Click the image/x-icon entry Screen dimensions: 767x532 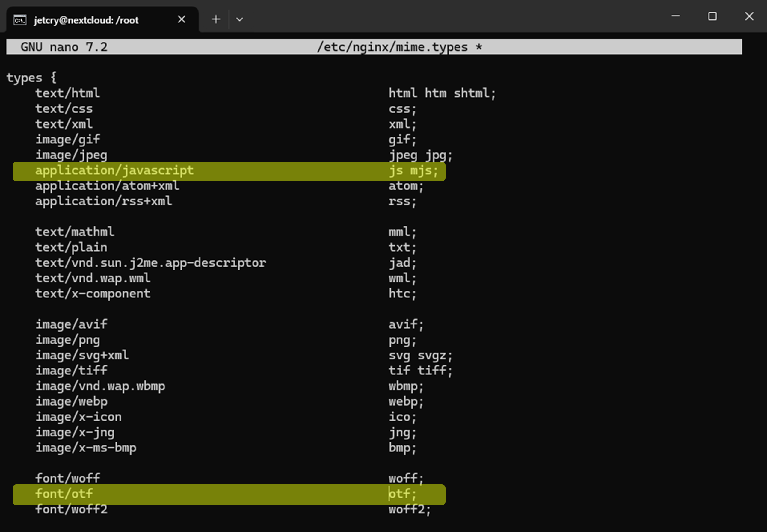click(x=78, y=417)
